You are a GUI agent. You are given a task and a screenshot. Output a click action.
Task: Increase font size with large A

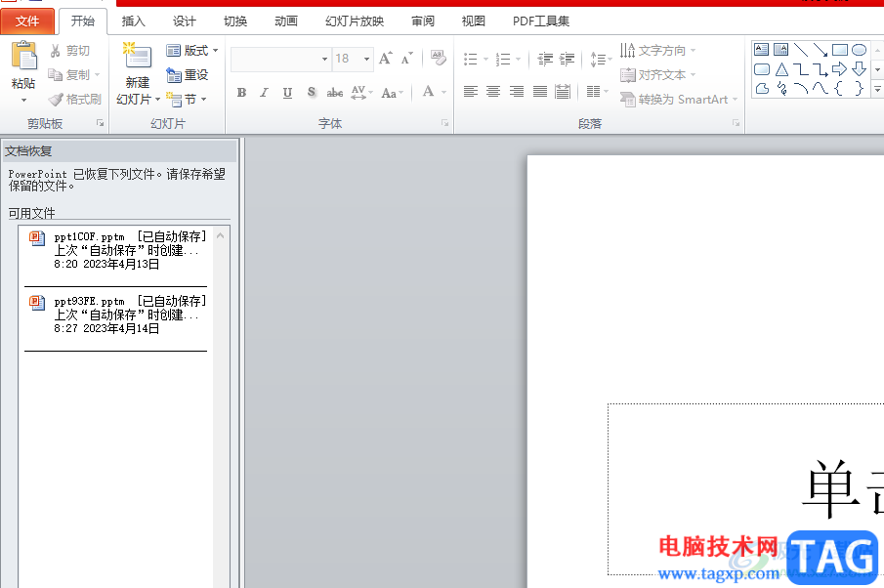point(386,58)
